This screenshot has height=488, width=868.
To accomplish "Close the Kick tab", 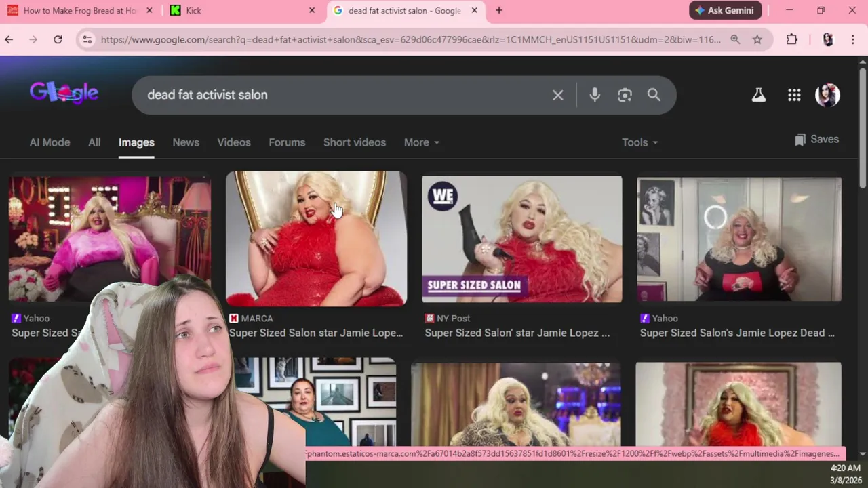I will (x=312, y=10).
